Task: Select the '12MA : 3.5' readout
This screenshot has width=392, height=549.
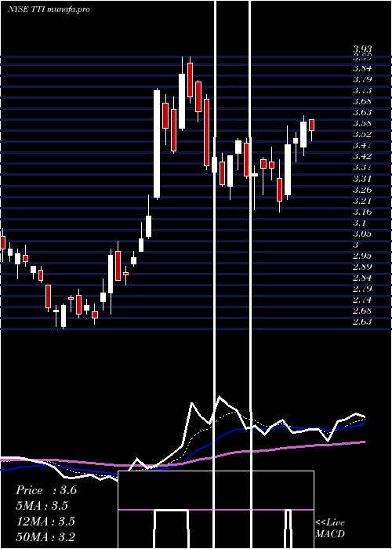Action: pyautogui.click(x=45, y=521)
